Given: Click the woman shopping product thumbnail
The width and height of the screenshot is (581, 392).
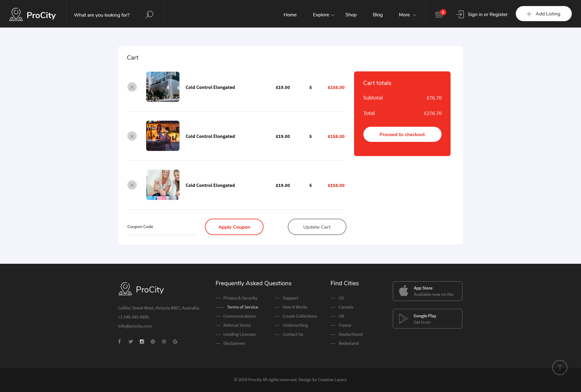Looking at the screenshot, I should (x=163, y=185).
